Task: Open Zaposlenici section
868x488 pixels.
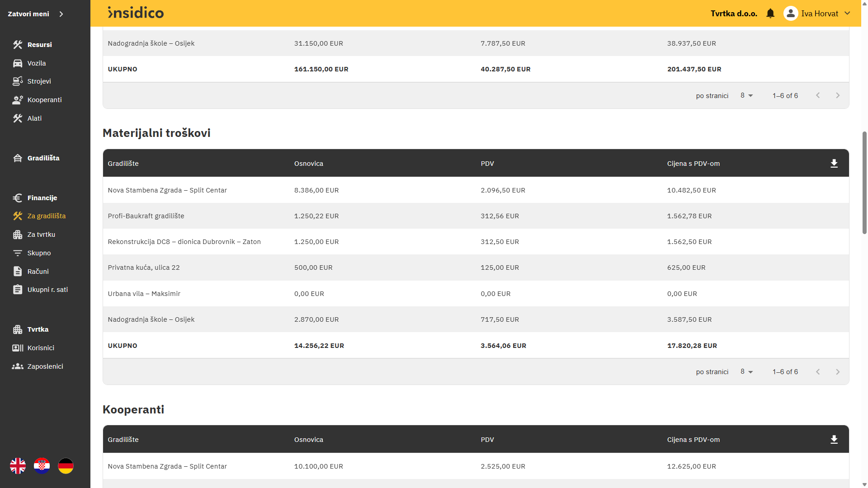Action: (x=45, y=366)
